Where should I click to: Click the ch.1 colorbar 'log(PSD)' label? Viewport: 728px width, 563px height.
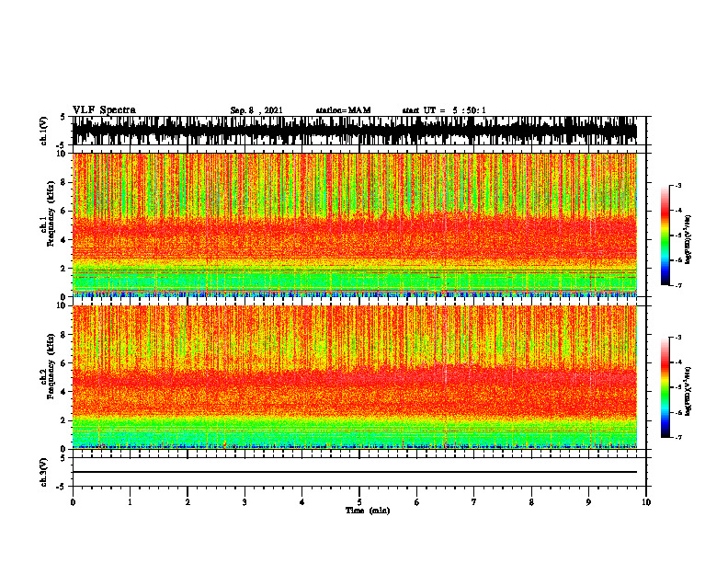tap(688, 240)
